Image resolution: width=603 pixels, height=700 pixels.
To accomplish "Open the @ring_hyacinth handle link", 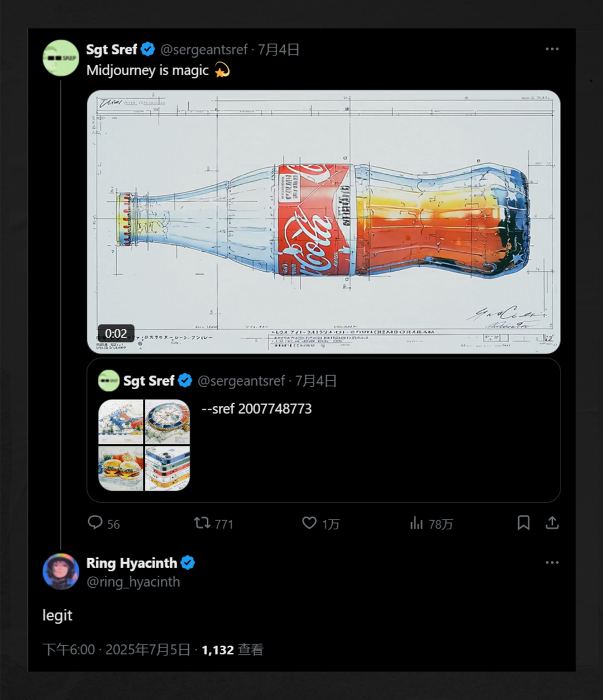I will point(133,582).
